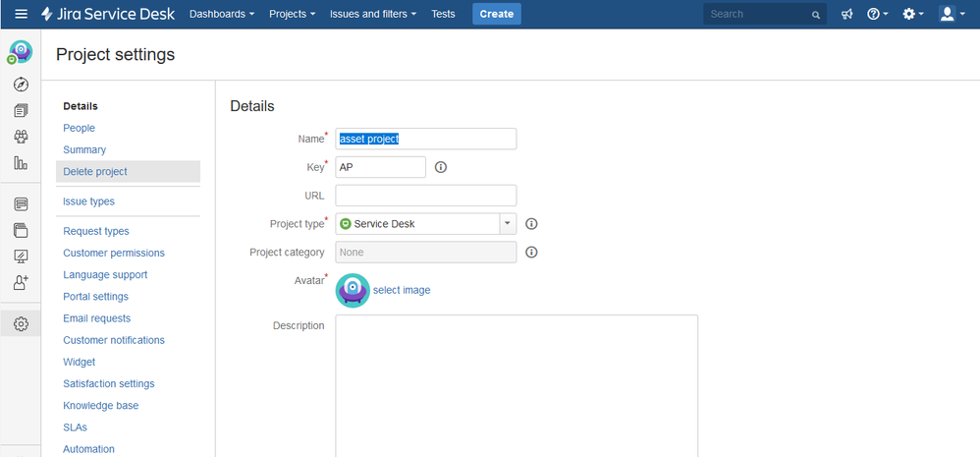The width and height of the screenshot is (980, 457).
Task: Open Email requests settings
Action: 97,318
